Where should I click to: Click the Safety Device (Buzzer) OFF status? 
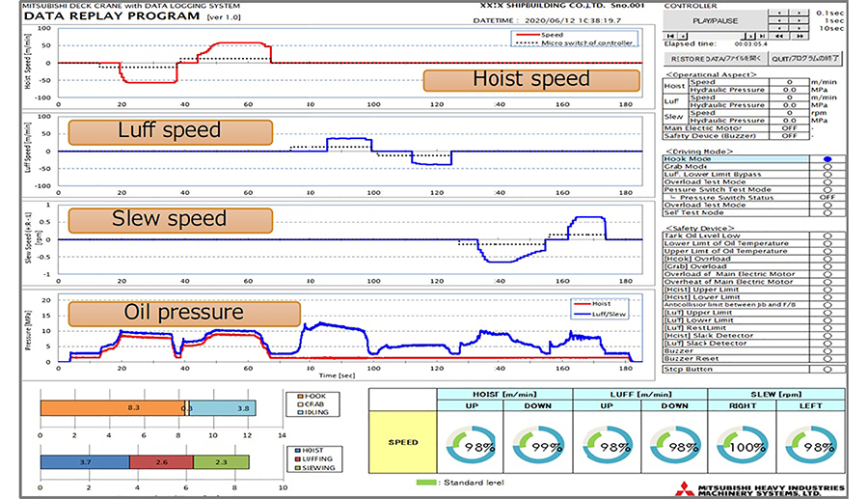pyautogui.click(x=789, y=136)
